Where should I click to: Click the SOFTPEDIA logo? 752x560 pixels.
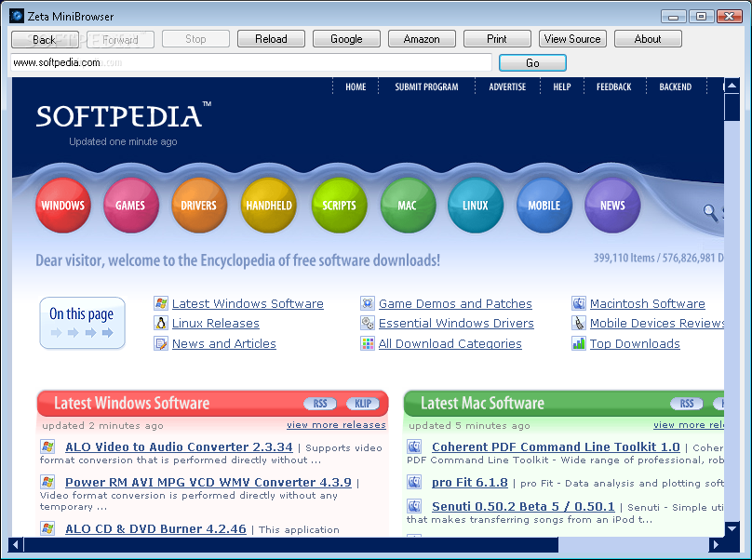[x=123, y=115]
